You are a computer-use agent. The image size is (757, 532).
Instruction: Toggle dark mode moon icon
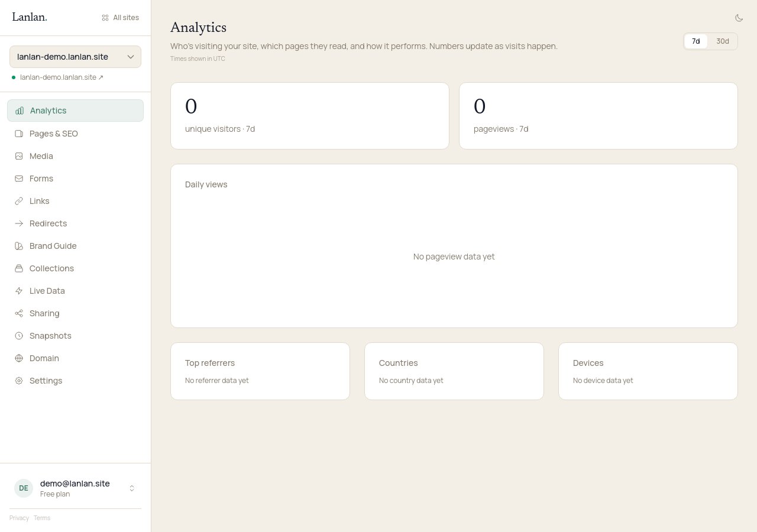(739, 18)
